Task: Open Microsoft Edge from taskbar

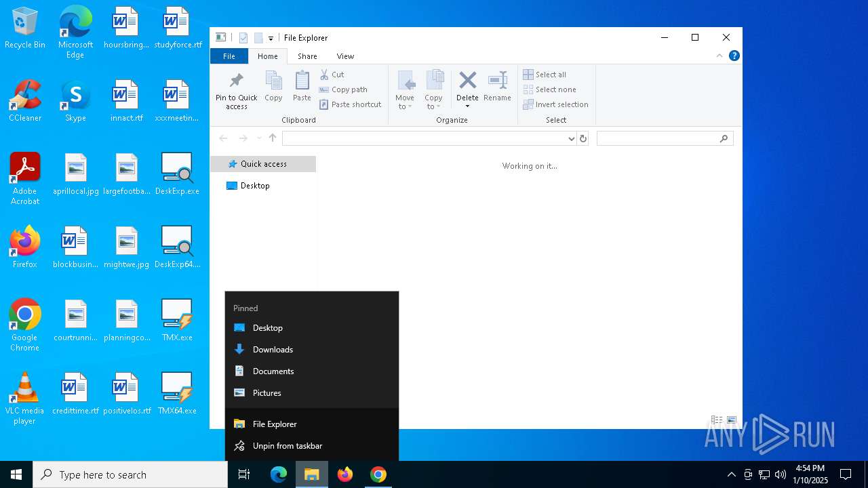Action: point(279,474)
